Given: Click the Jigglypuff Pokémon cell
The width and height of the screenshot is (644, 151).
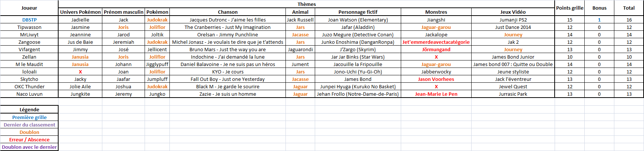Looking at the screenshot, I should [157, 64].
